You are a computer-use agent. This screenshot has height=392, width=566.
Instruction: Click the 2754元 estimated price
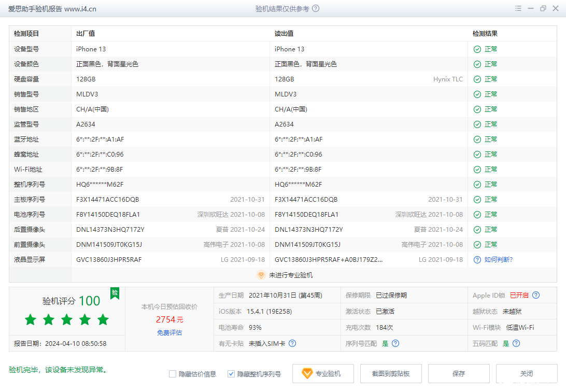(169, 319)
